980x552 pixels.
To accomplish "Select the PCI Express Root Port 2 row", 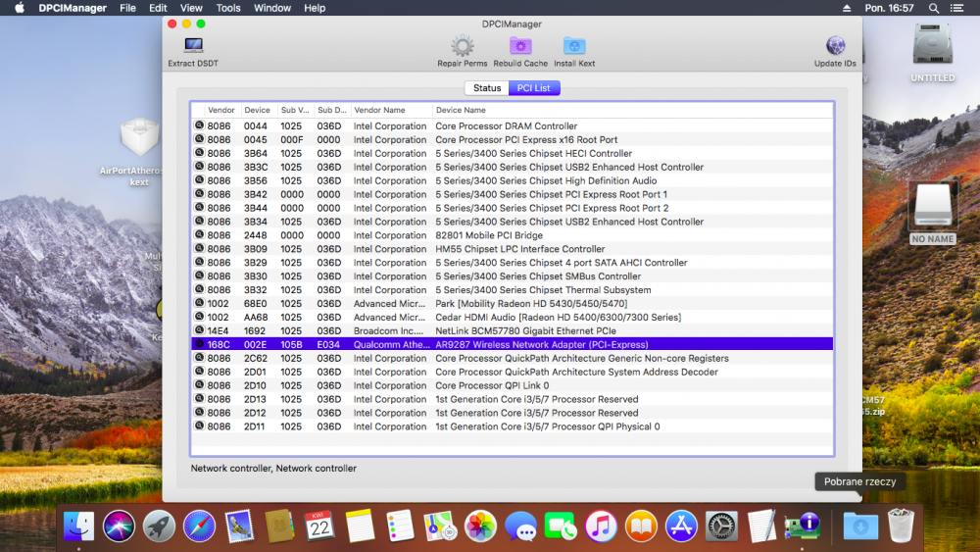I will [512, 208].
